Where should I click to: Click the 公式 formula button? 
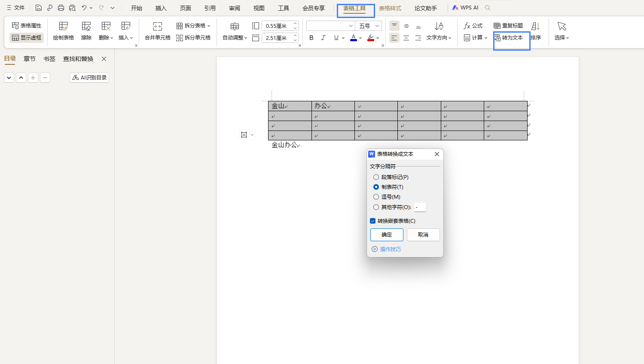point(473,26)
